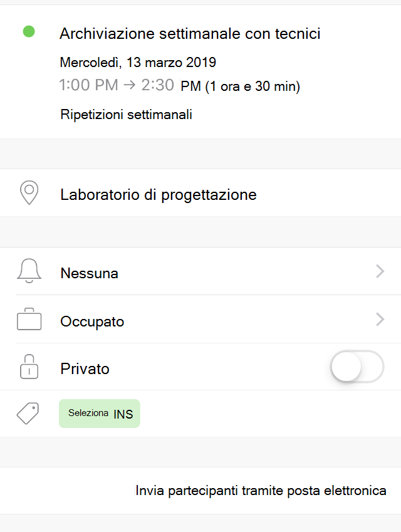Click the 1:00 PM start time
This screenshot has height=532, width=401.
88,85
